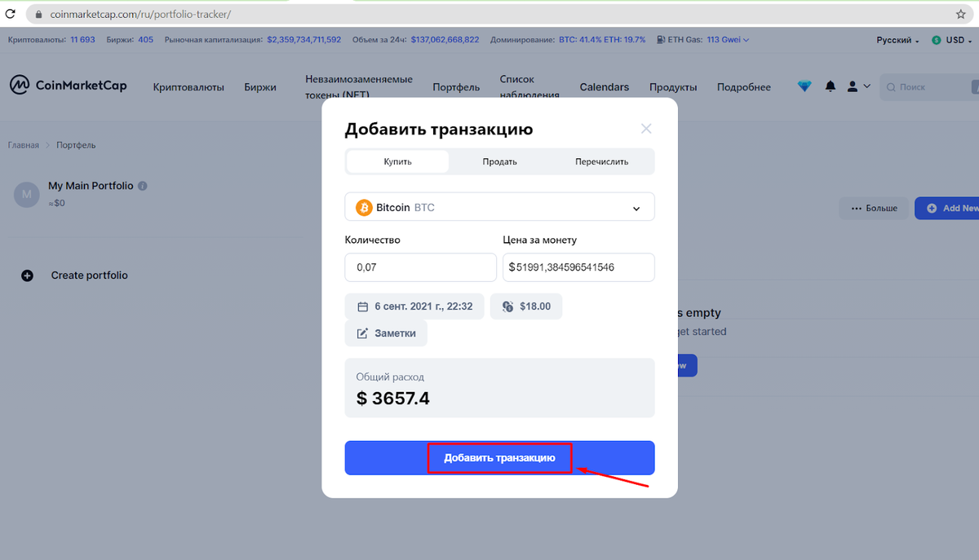Click the Add New button
Image resolution: width=979 pixels, height=560 pixels.
coord(947,208)
